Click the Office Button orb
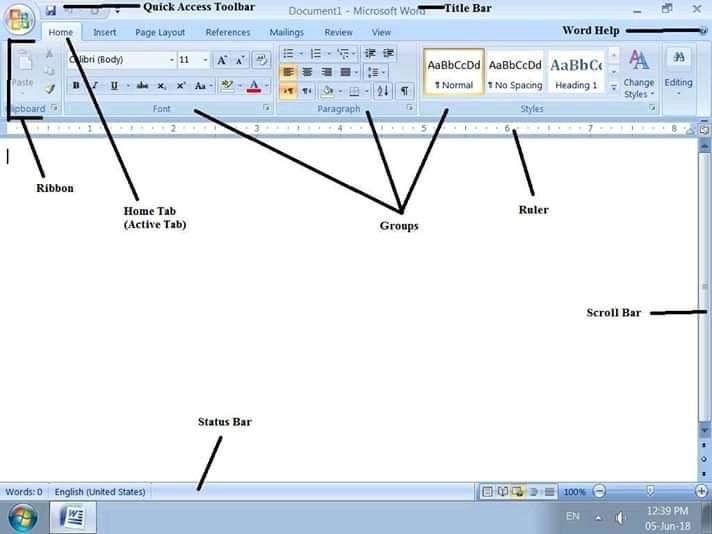The image size is (712, 534). (20, 20)
